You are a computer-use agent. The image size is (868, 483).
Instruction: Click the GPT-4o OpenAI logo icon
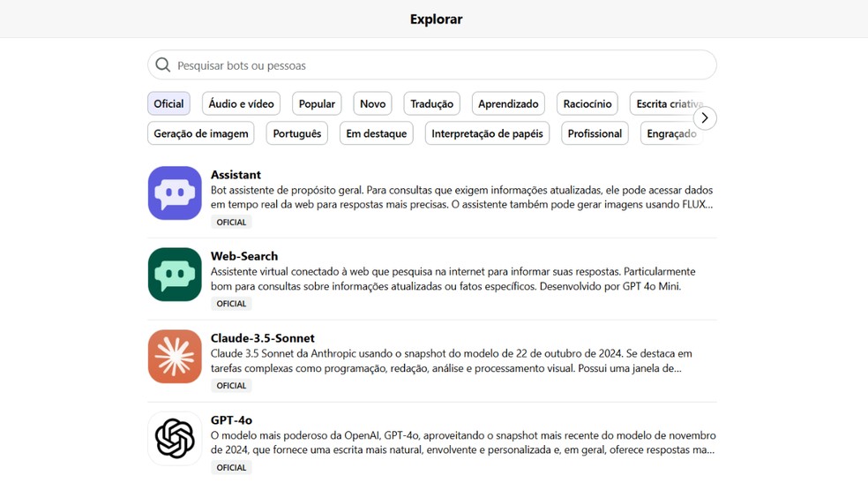pyautogui.click(x=175, y=438)
